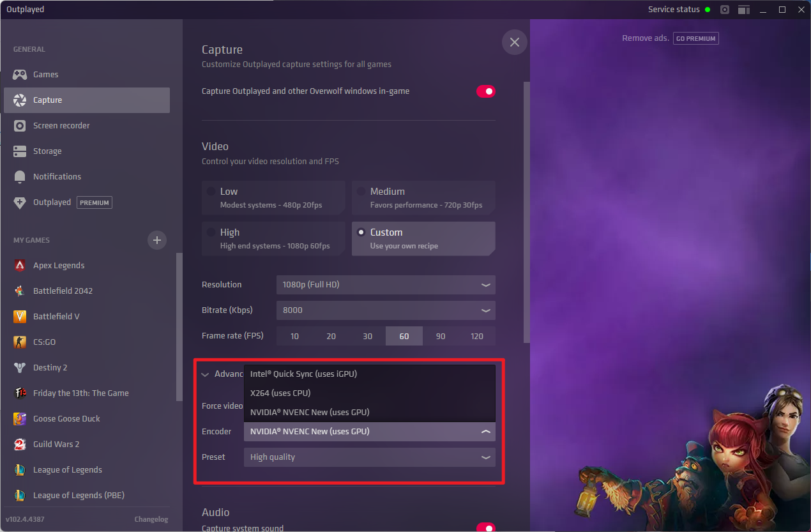
Task: Click the League of Legends (PBE) icon
Action: (x=20, y=496)
